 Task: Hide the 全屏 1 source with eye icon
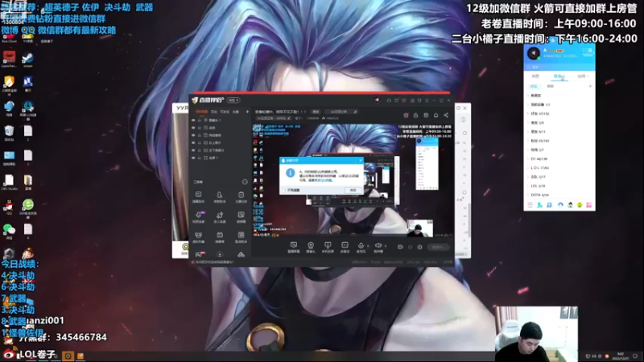(x=193, y=158)
